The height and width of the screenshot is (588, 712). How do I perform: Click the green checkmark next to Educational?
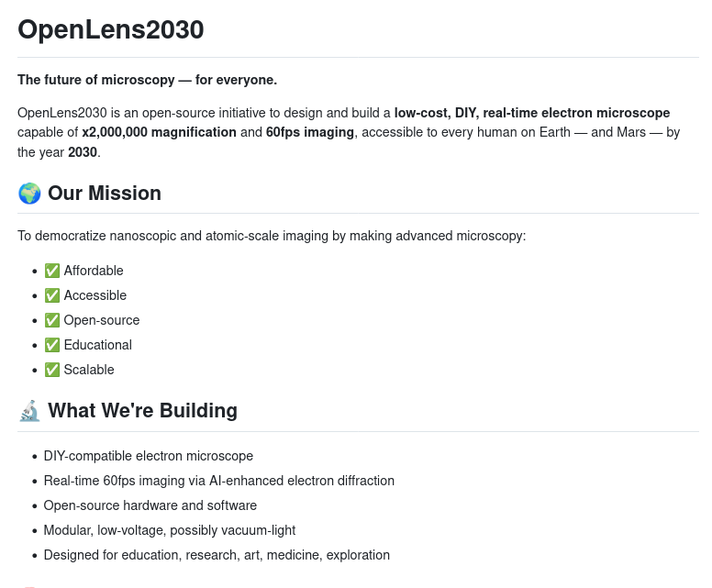tap(52, 345)
